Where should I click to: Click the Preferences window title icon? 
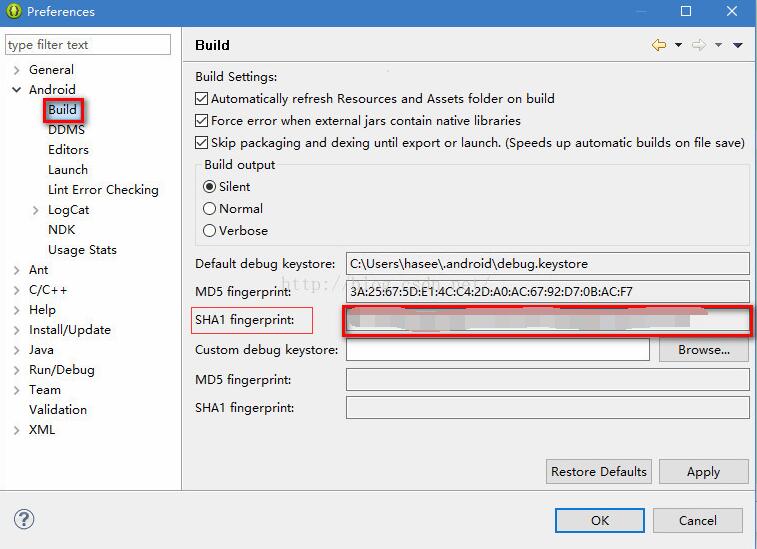pos(13,12)
